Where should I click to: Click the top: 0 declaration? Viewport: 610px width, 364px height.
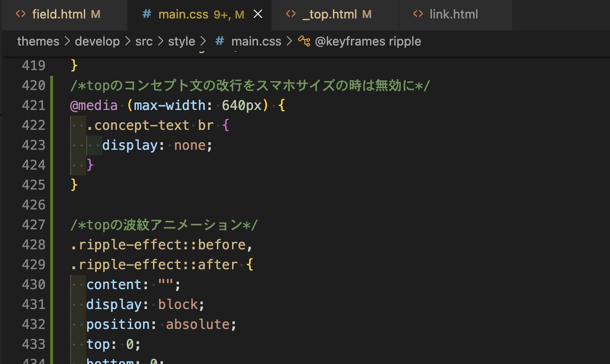click(113, 344)
